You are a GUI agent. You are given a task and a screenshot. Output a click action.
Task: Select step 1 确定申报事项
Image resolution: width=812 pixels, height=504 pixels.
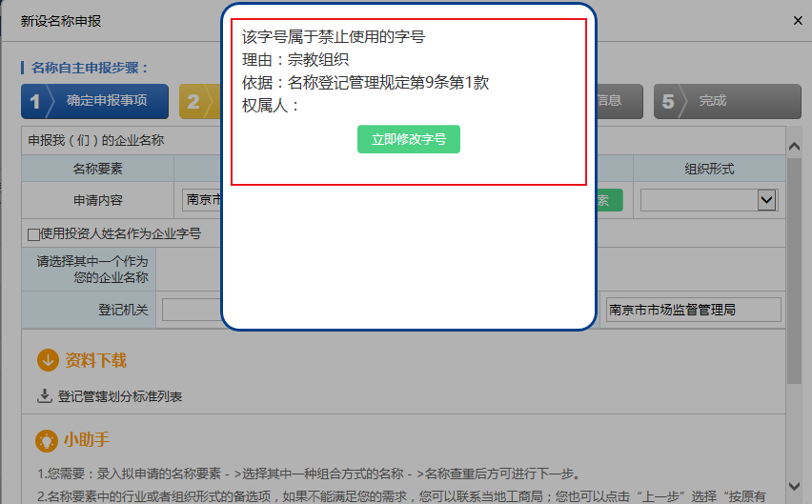(x=94, y=101)
